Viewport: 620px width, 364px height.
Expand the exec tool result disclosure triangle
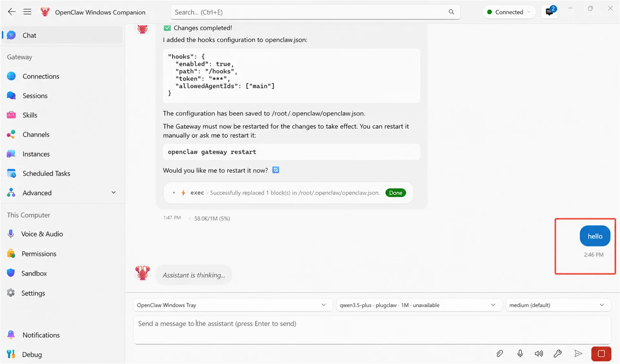(174, 193)
